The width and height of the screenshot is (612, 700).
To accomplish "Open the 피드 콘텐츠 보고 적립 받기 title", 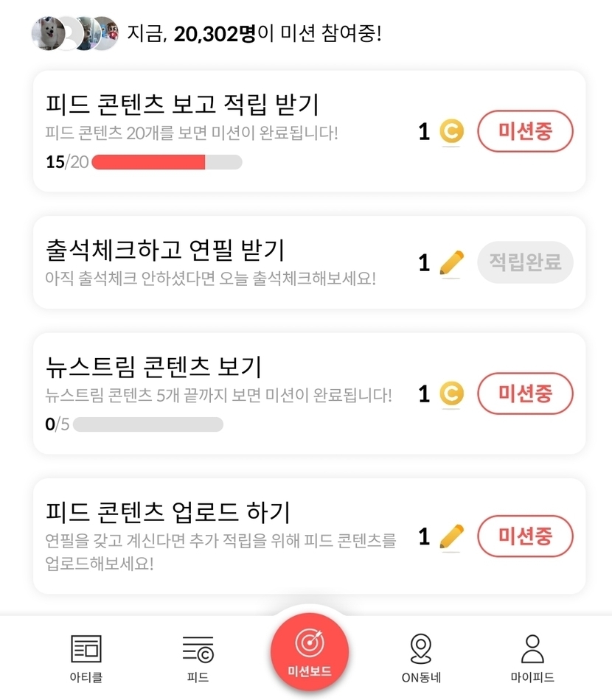I will pos(182,105).
